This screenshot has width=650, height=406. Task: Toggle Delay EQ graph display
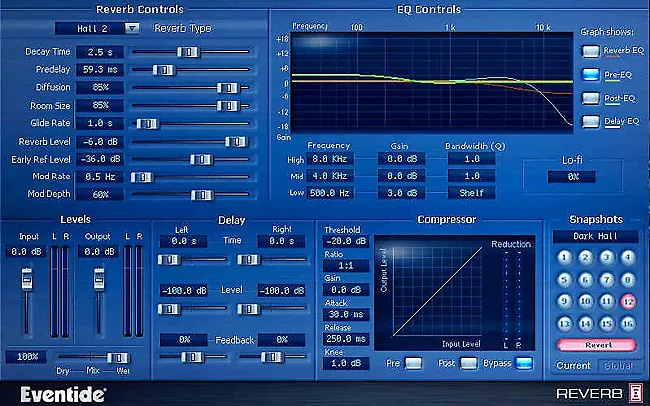click(x=591, y=122)
